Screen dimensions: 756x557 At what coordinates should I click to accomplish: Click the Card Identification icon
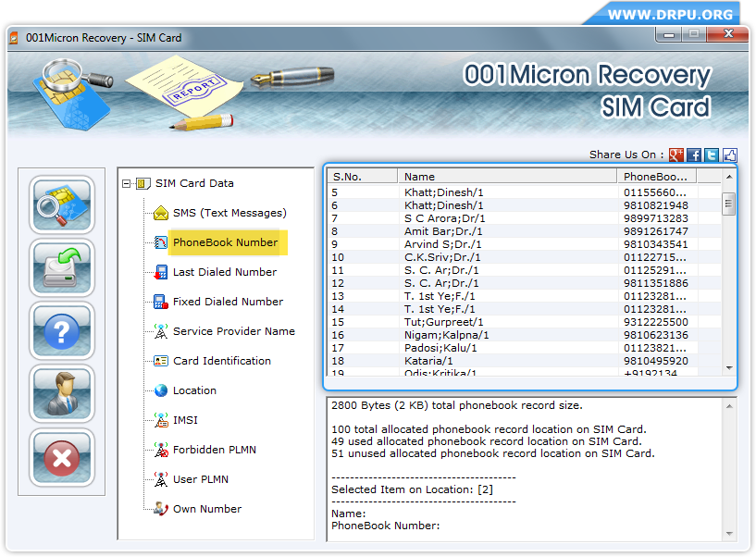[161, 361]
